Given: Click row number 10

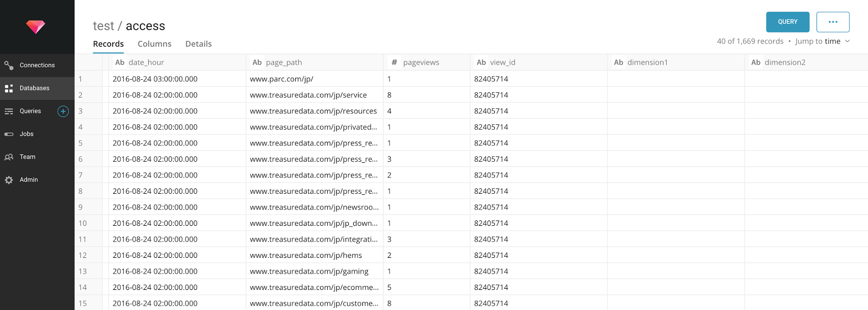Looking at the screenshot, I should click(82, 223).
